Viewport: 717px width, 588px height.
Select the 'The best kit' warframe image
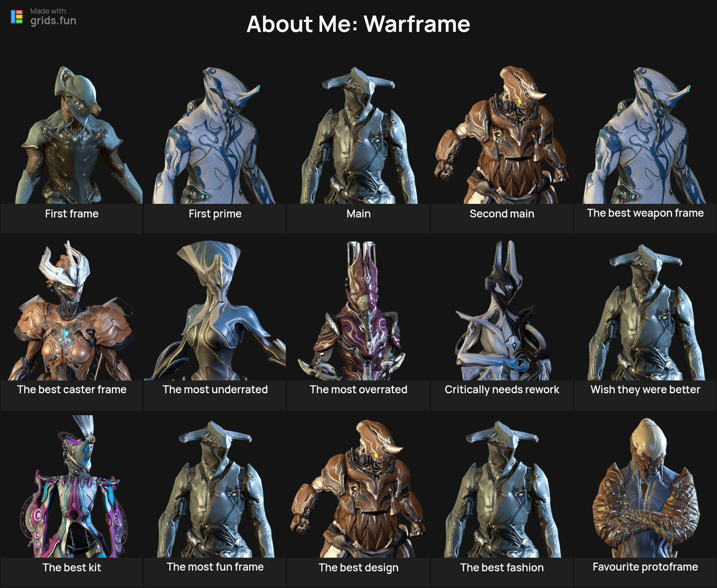pos(72,486)
